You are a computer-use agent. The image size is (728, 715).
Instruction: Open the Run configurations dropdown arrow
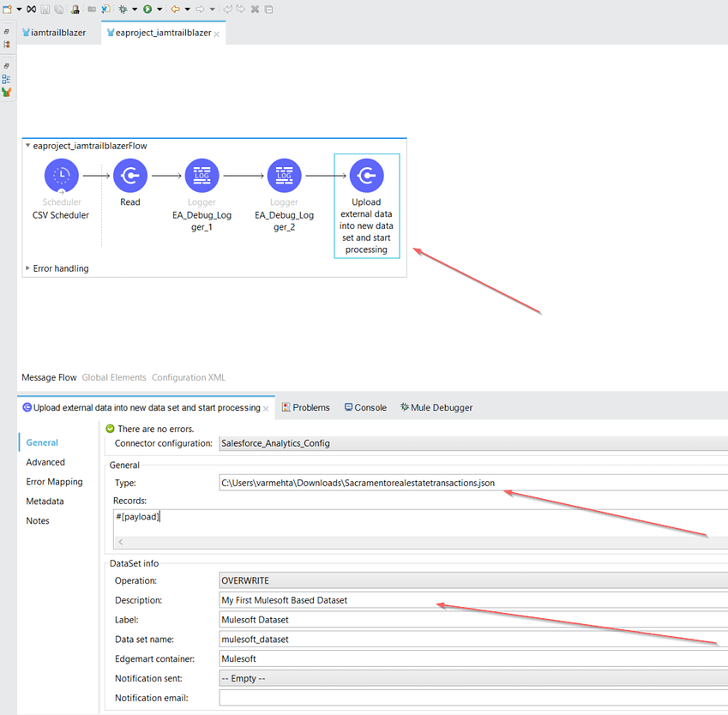point(159,9)
